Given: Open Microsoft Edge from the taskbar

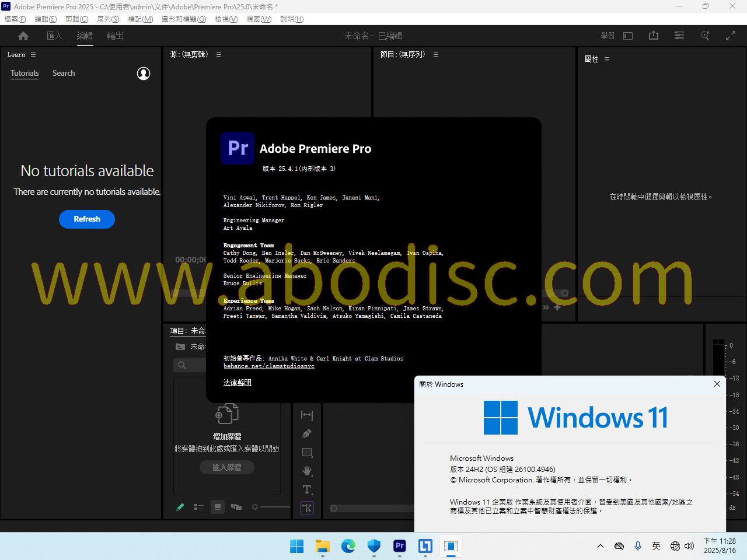Looking at the screenshot, I should (348, 546).
